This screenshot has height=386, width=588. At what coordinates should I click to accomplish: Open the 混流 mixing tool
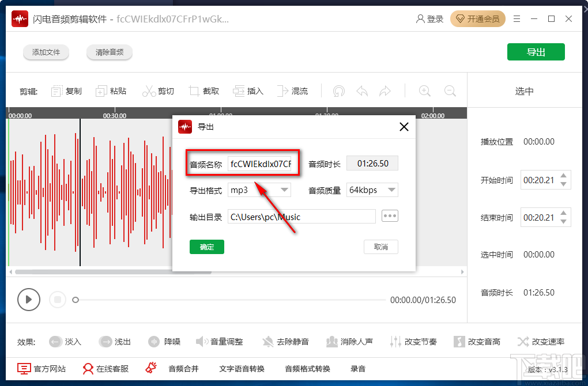pos(293,90)
